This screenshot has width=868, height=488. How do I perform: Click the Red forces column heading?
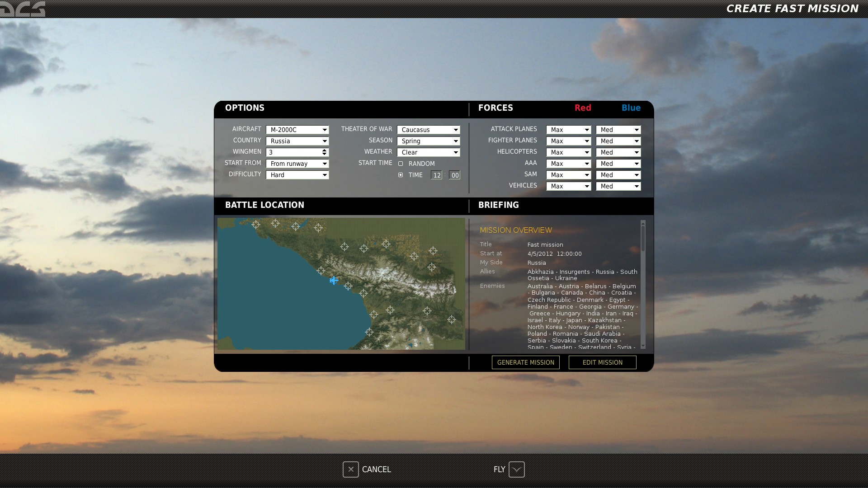tap(583, 108)
